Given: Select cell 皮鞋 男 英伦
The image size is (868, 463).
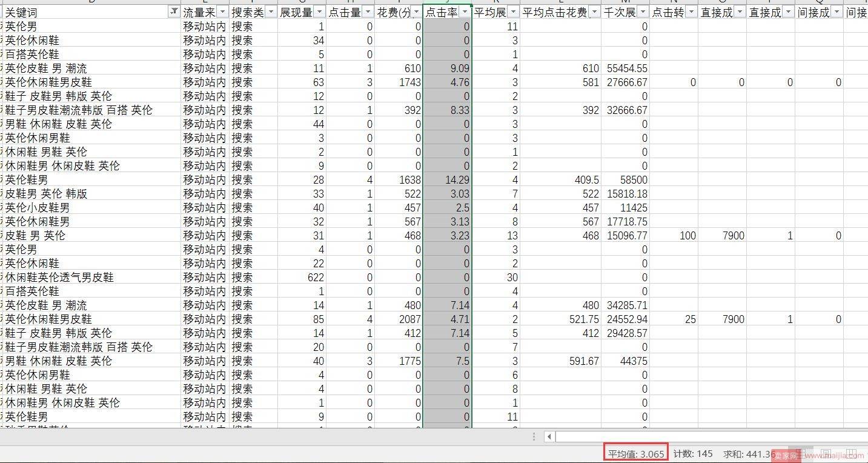Looking at the screenshot, I should point(92,235).
